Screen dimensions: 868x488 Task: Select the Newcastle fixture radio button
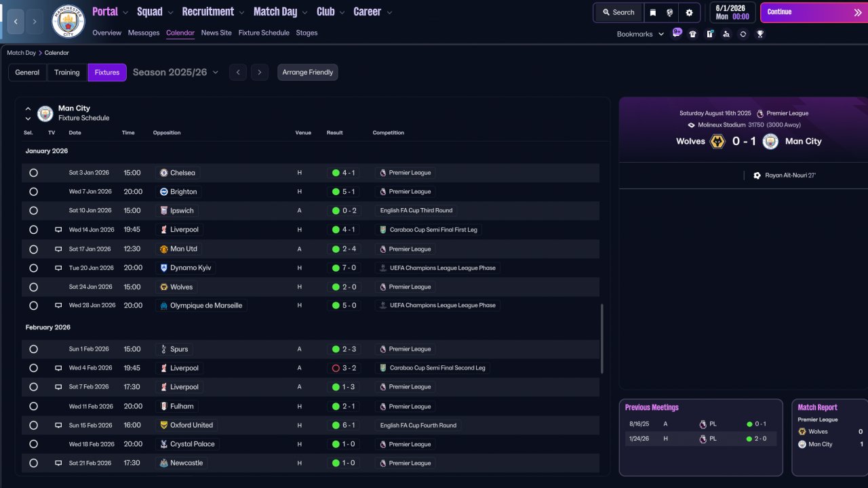(33, 463)
